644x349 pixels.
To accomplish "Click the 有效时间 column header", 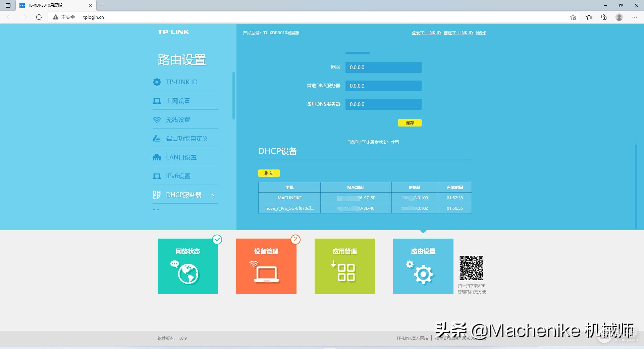I will [454, 187].
